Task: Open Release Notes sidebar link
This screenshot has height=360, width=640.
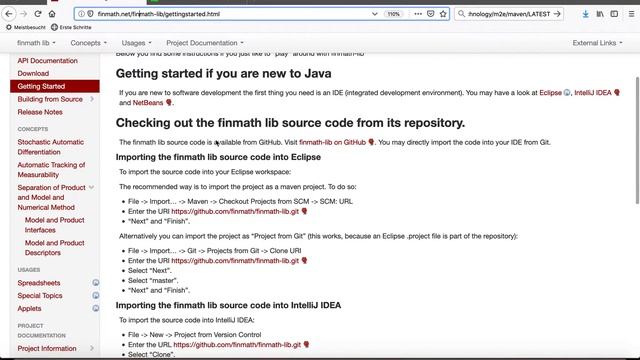Action: 40,112
